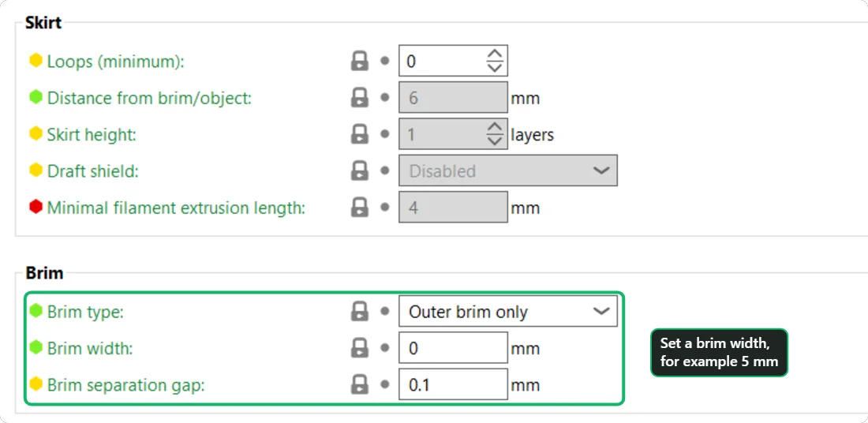Viewport: 868px width, 423px height.
Task: Click the Skirt height down arrow
Action: click(x=494, y=140)
